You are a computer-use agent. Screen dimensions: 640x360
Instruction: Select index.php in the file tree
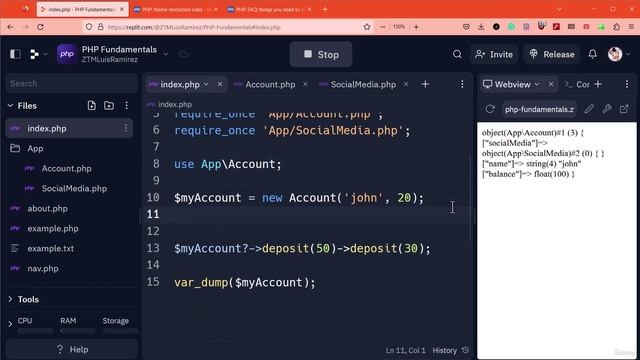69,129
